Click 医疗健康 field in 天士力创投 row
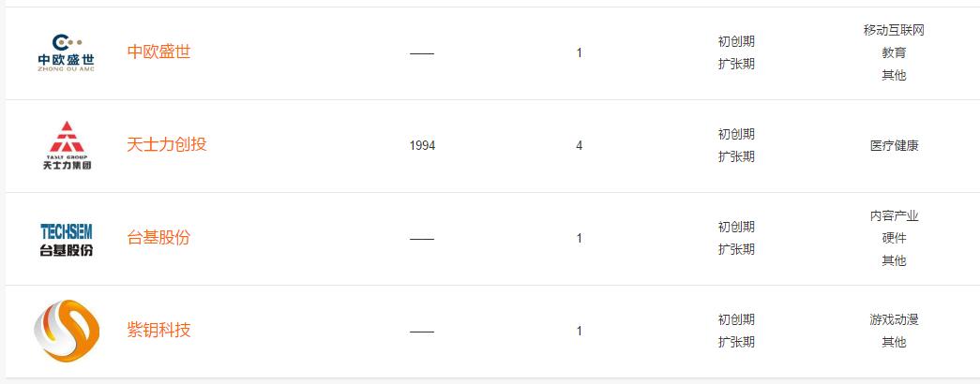 pos(895,146)
